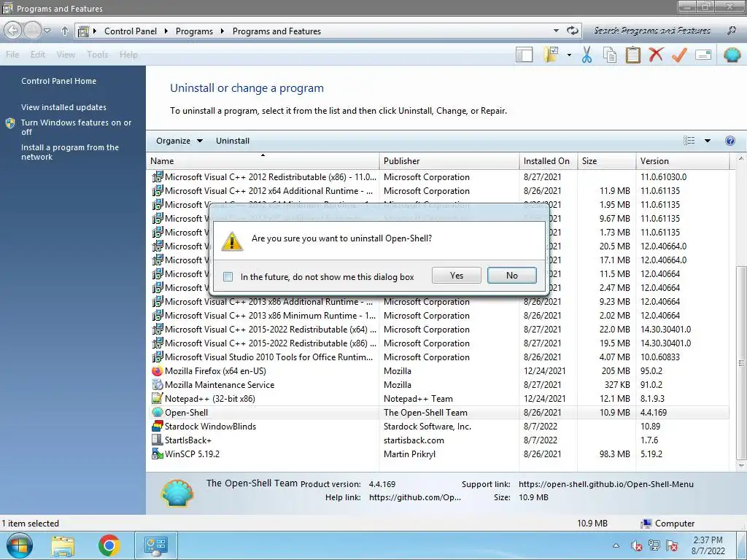
Task: Click the Paste clipboard toolbar icon
Action: click(632, 55)
